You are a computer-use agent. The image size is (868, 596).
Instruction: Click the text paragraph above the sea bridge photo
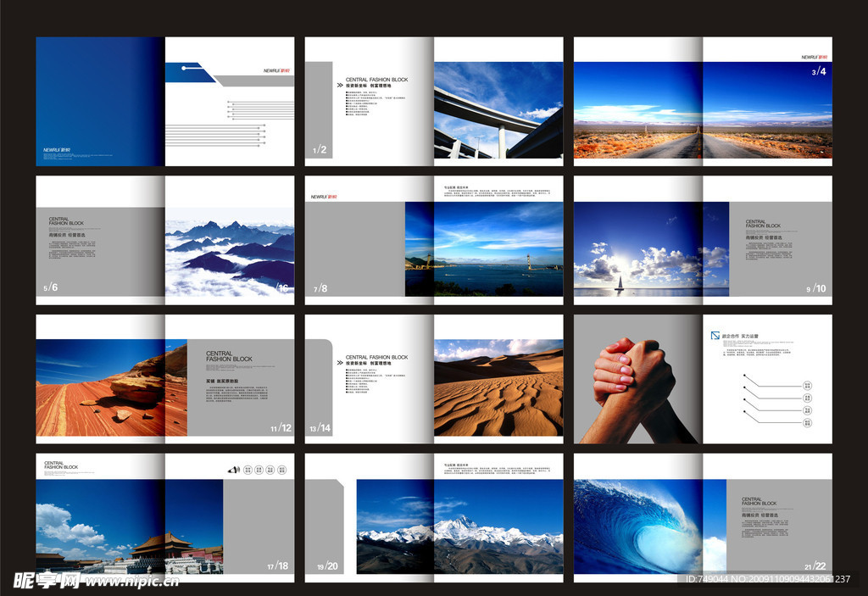[497, 193]
